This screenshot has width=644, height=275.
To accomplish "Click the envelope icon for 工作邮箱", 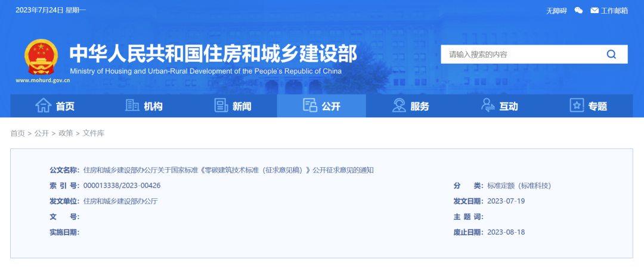I will pos(595,11).
